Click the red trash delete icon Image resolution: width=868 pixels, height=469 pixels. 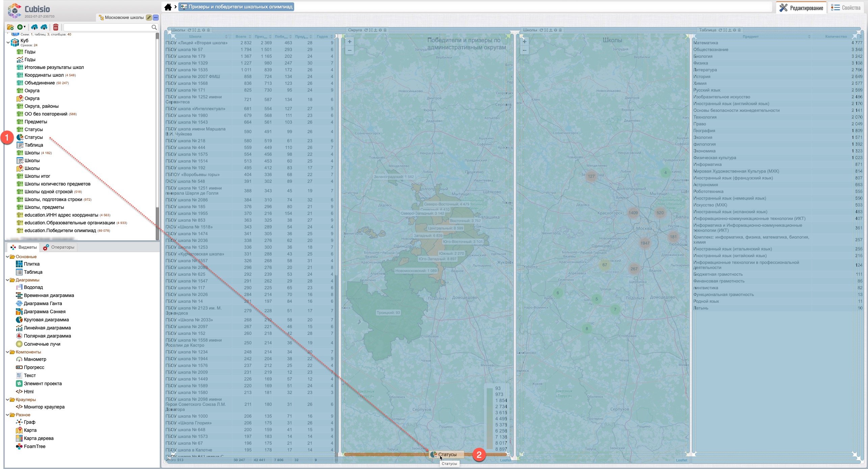(56, 27)
